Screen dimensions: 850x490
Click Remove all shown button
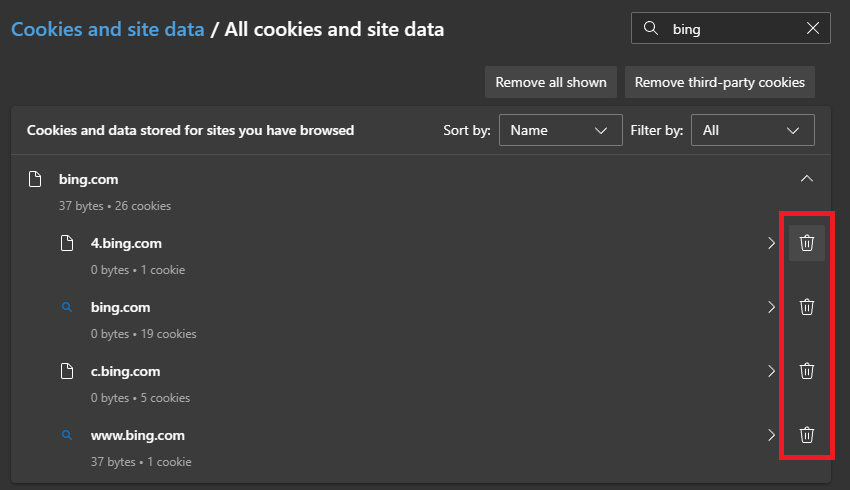551,82
